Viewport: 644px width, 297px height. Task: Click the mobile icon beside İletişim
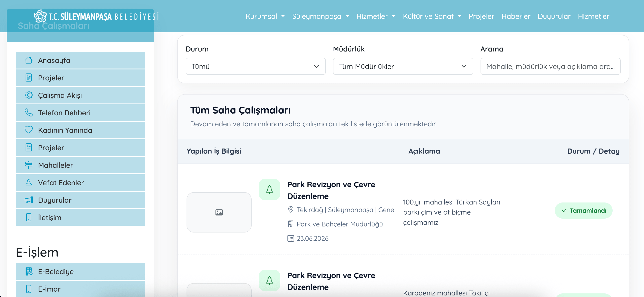(x=29, y=217)
